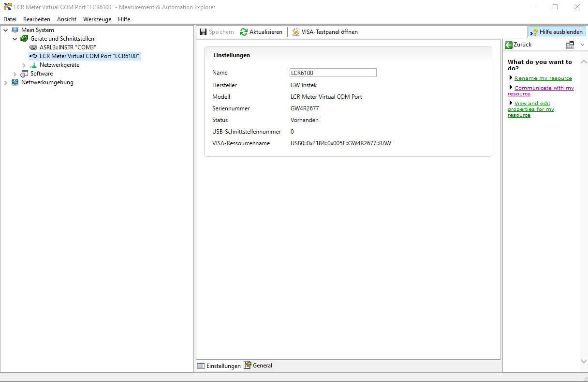Click Aktualisieren to refresh
The height and width of the screenshot is (382, 588).
point(261,32)
